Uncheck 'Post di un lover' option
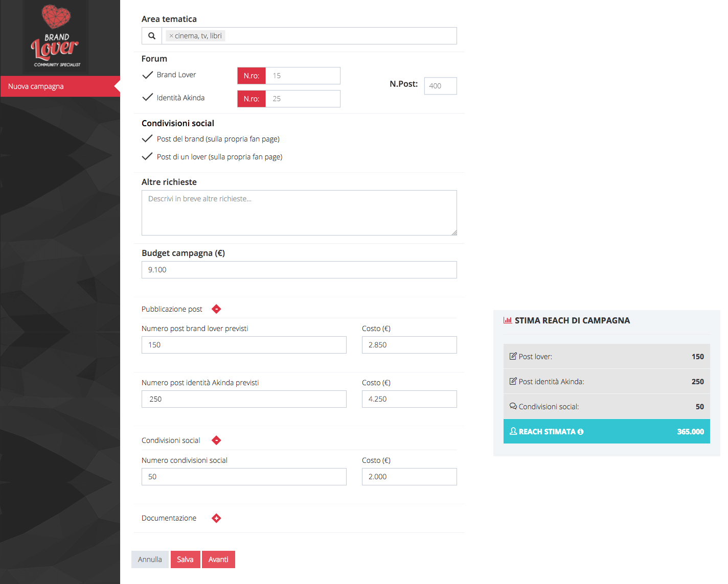 (x=147, y=156)
